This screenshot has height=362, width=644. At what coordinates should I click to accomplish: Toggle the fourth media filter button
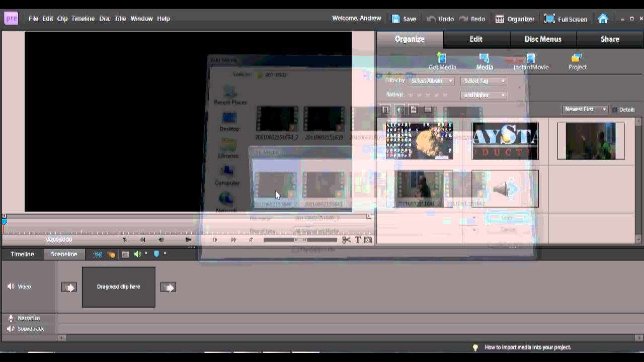[x=428, y=110]
